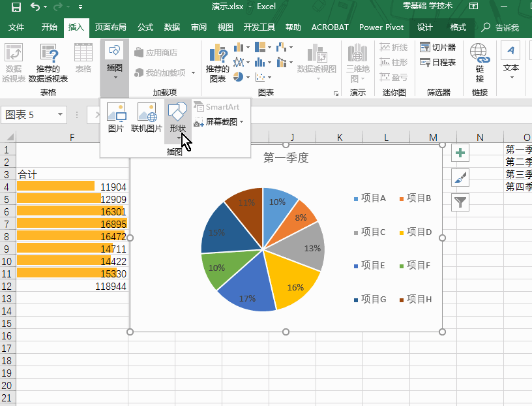Click the Chart Styles brush button
Image resolution: width=532 pixels, height=406 pixels.
coord(460,178)
